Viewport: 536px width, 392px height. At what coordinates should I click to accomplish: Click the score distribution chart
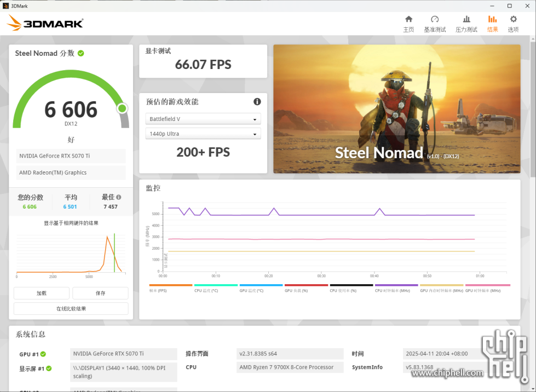[71, 255]
